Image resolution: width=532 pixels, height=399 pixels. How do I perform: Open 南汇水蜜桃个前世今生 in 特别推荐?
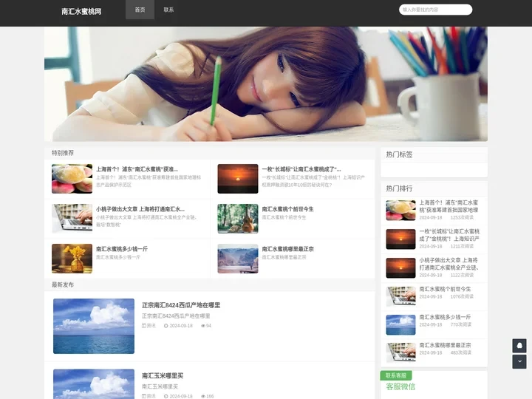[x=287, y=209]
